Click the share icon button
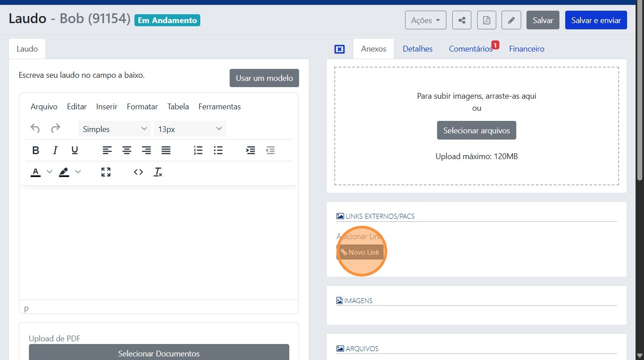 pyautogui.click(x=462, y=20)
